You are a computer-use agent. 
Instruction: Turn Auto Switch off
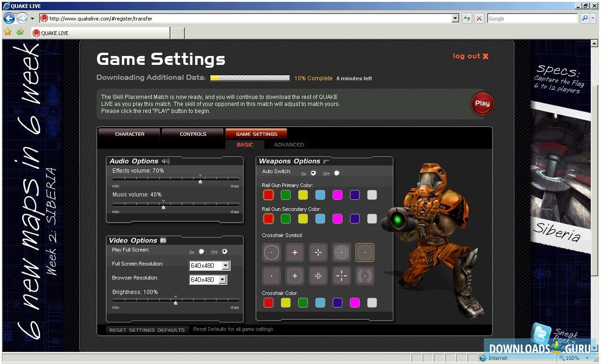[x=336, y=173]
